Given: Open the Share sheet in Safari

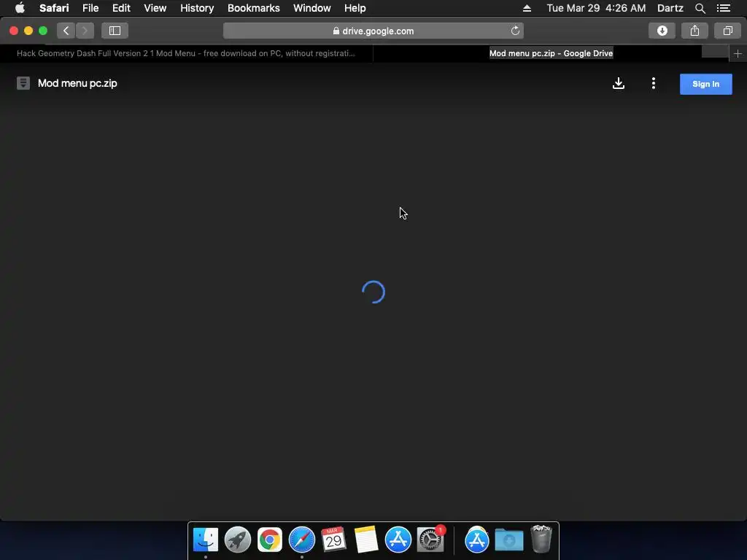Looking at the screenshot, I should 694,31.
